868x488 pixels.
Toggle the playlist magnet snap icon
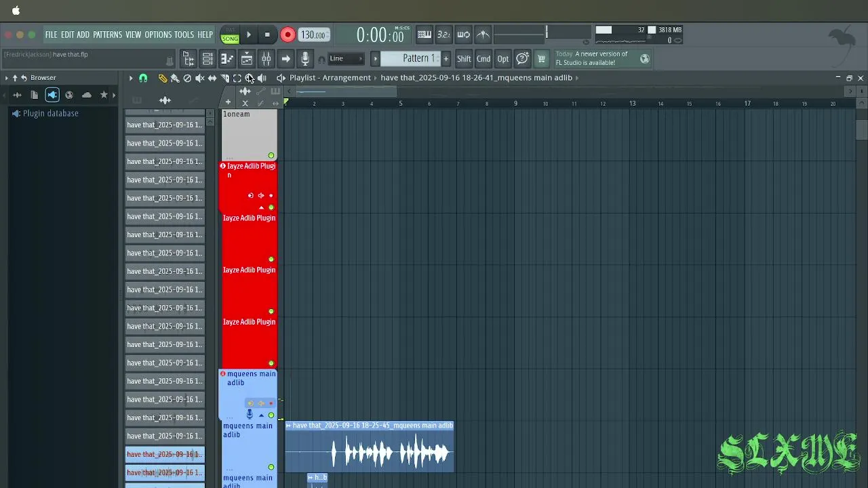point(143,78)
